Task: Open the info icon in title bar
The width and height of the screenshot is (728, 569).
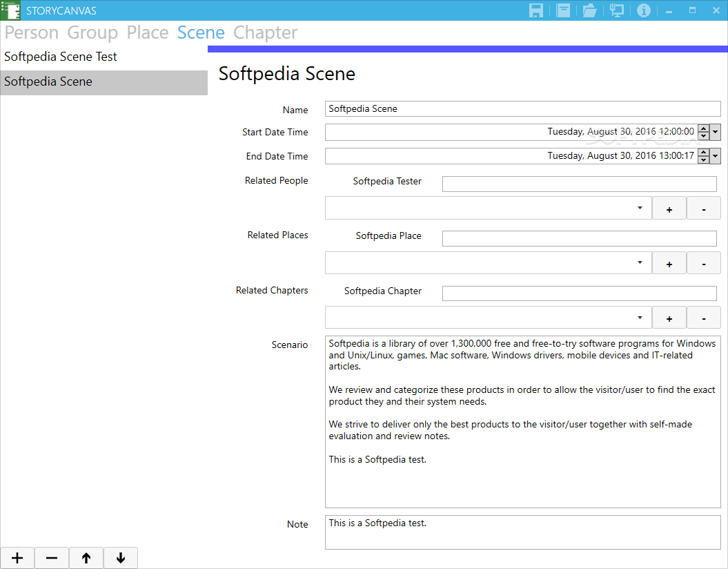Action: [644, 10]
